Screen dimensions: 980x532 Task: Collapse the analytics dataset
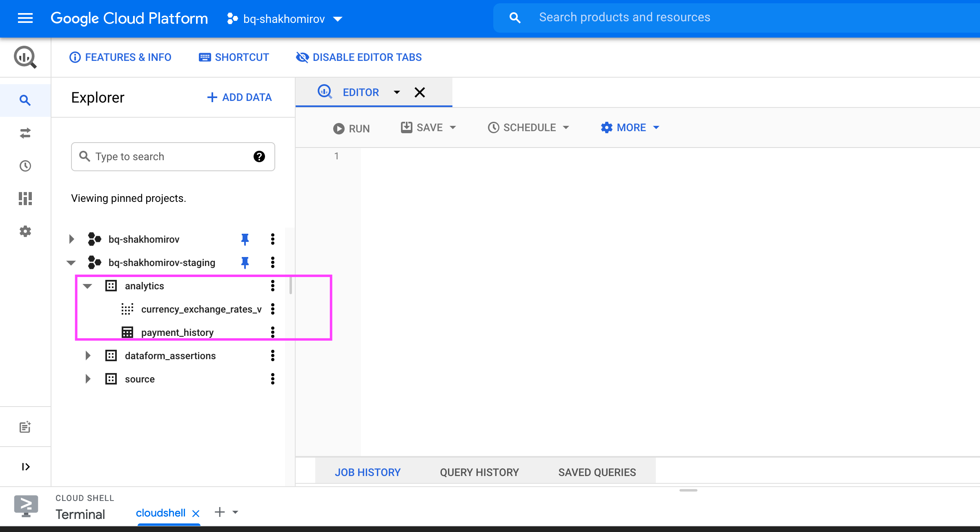click(88, 286)
